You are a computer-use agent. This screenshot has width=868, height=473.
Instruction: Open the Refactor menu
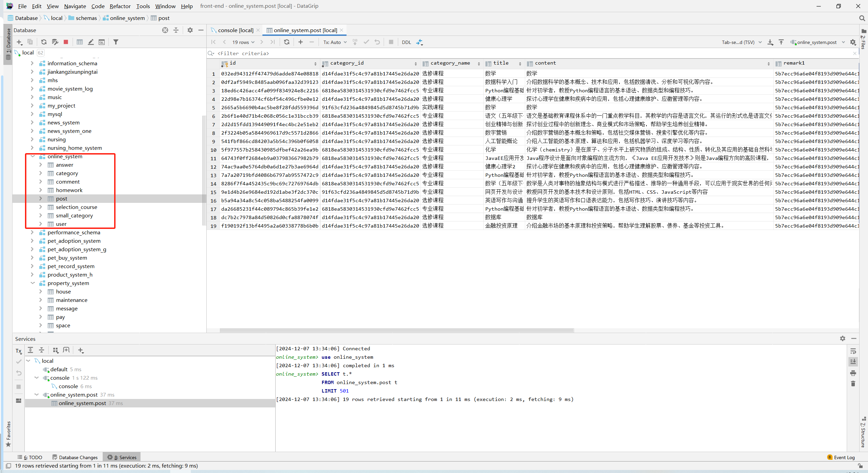pos(120,6)
